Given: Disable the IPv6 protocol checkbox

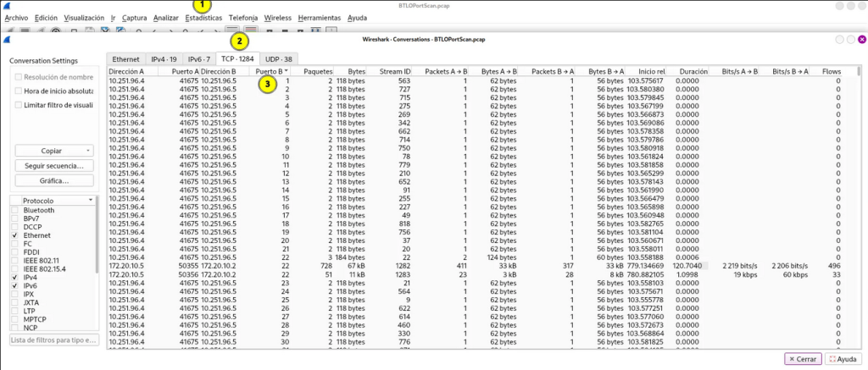Looking at the screenshot, I should (x=14, y=284).
